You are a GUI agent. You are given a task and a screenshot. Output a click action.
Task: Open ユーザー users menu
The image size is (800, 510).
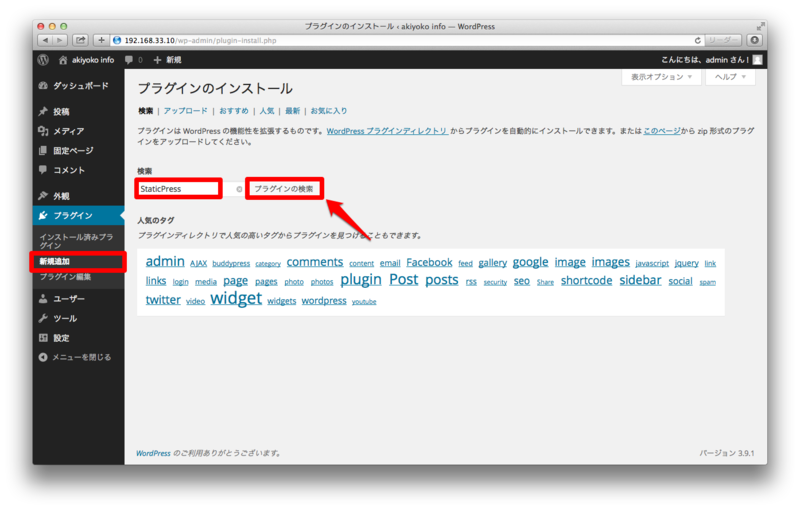pyautogui.click(x=79, y=299)
